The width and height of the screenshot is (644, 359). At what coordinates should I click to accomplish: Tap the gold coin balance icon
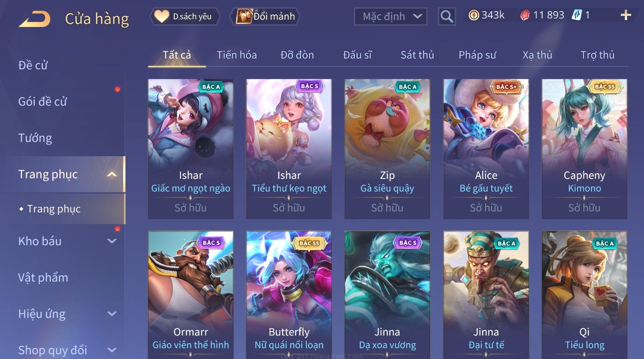click(474, 15)
